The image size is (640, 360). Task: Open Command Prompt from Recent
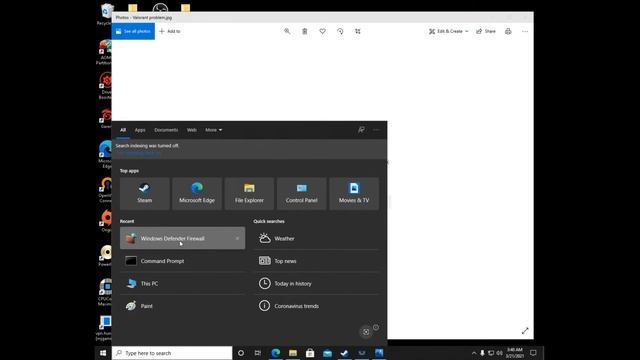coord(182,261)
